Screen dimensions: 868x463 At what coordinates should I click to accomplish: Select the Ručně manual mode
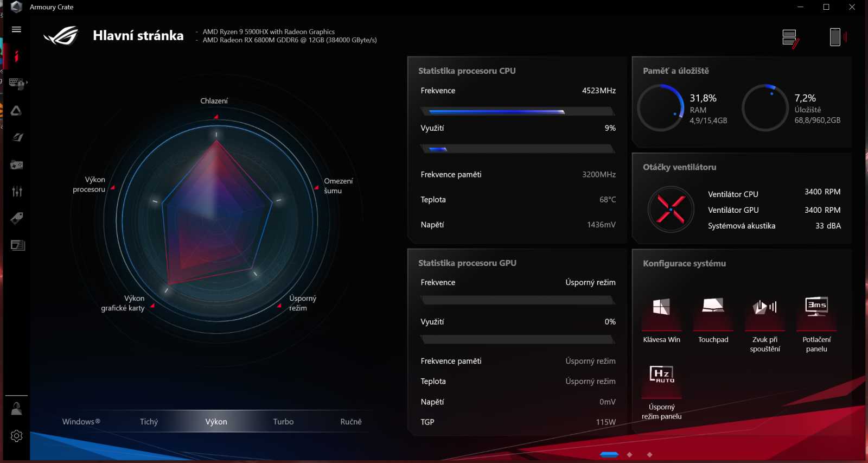pyautogui.click(x=351, y=422)
